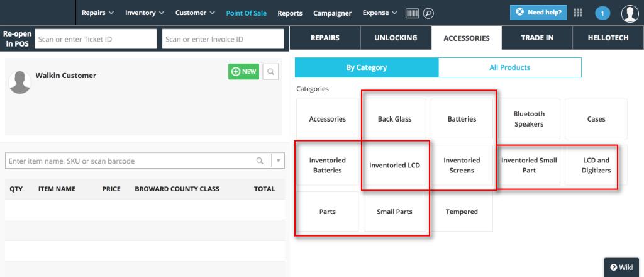Click the BROWARD COUNTY CLASS column header
The image size is (644, 277).
click(177, 189)
